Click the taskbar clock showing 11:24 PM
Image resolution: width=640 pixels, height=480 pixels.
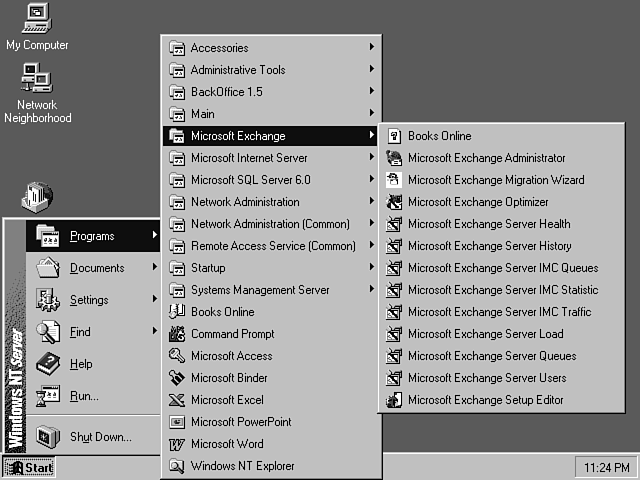(604, 467)
